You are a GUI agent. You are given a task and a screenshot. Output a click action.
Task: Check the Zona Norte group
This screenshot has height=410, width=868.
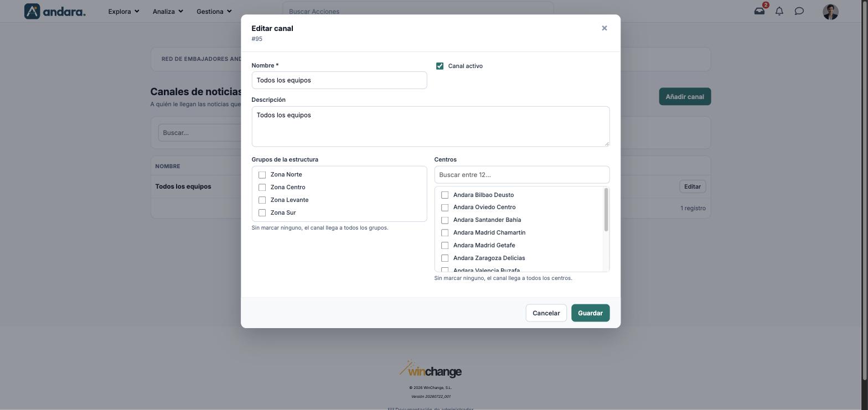[x=262, y=175]
